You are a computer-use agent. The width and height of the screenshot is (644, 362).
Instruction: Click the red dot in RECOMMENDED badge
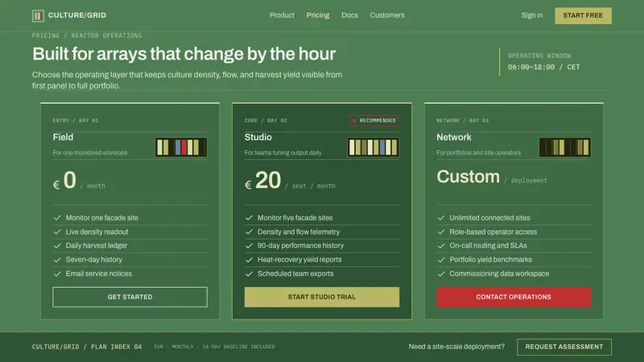[354, 121]
